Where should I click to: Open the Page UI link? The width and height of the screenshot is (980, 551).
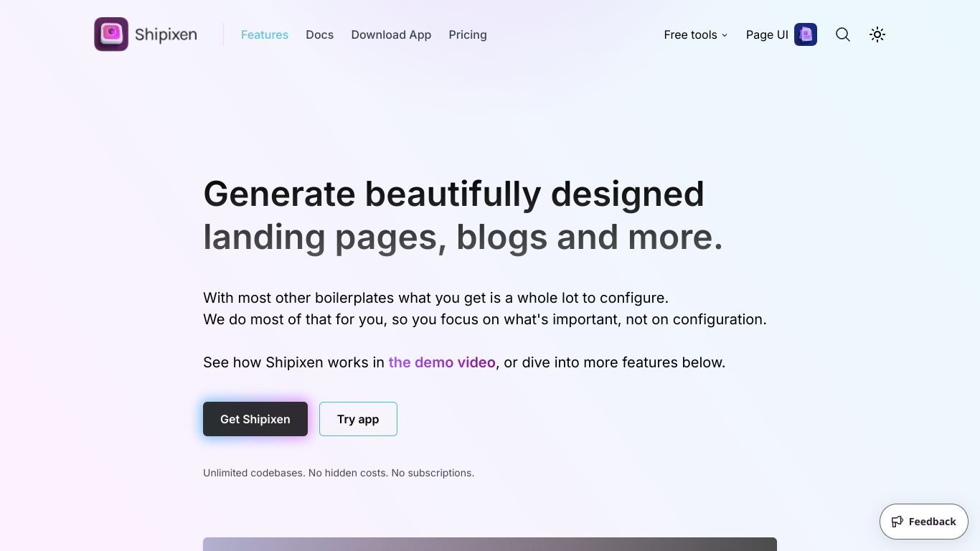coord(781,34)
